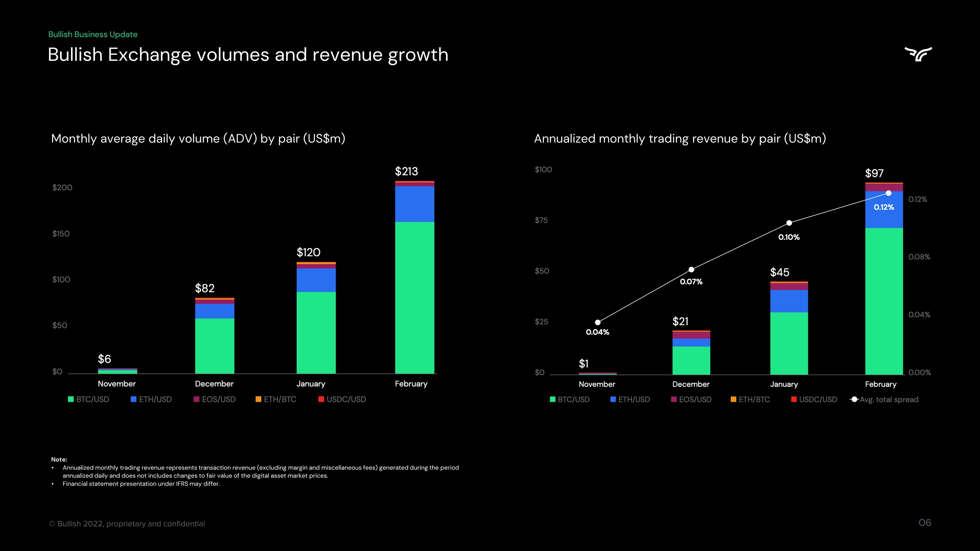This screenshot has width=980, height=551.
Task: Select the small November ADV bar
Action: coord(118,371)
